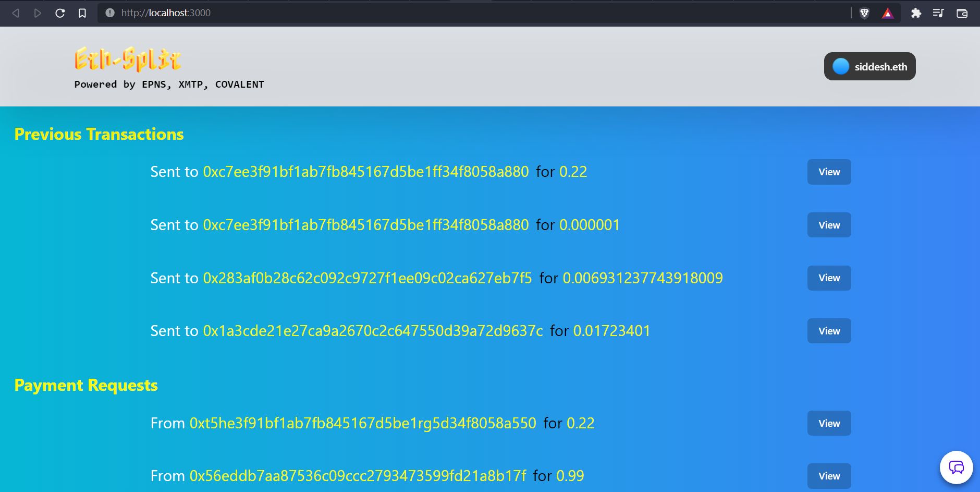Click address 0x1a3cde21e27ca9a2670c2c647550d39a72d9637c
This screenshot has height=492, width=980.
pyautogui.click(x=373, y=331)
